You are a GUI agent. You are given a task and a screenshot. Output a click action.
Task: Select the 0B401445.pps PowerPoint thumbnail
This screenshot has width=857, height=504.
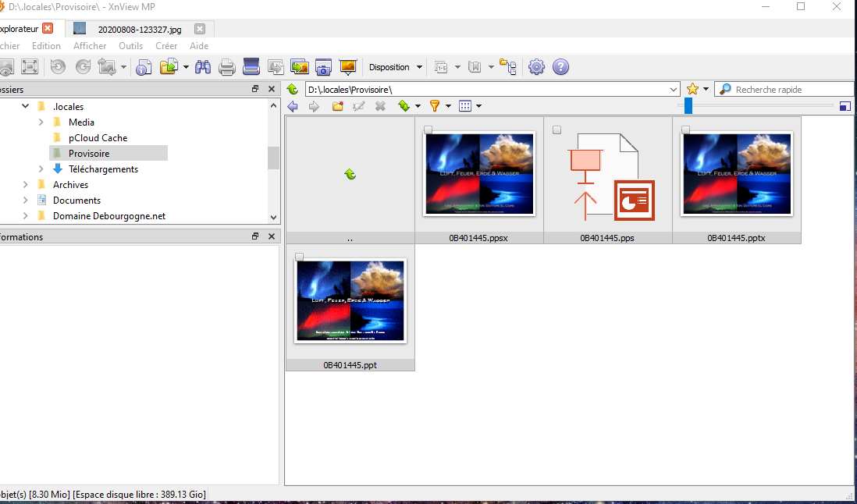pyautogui.click(x=608, y=179)
